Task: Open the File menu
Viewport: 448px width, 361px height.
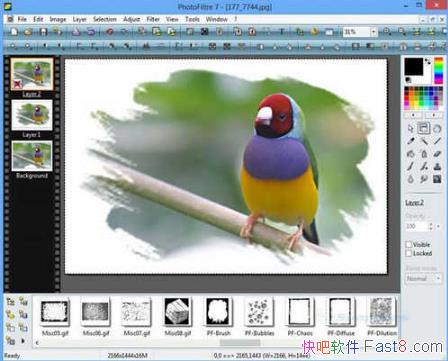Action: click(x=22, y=19)
